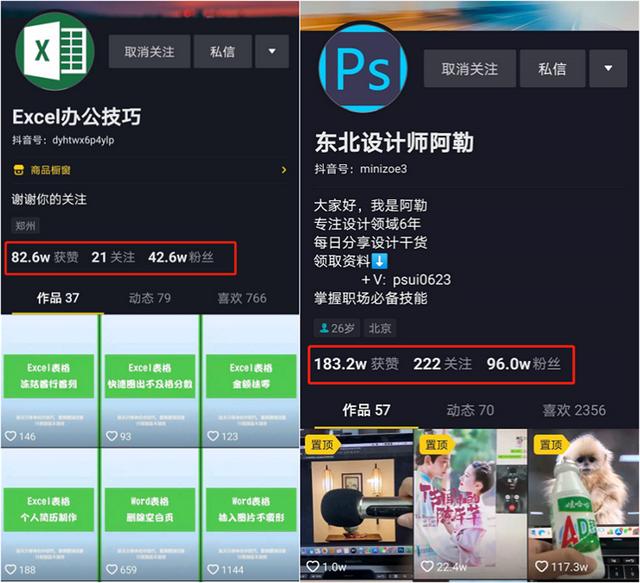Tap the person icon in 26岁 tag

click(324, 328)
